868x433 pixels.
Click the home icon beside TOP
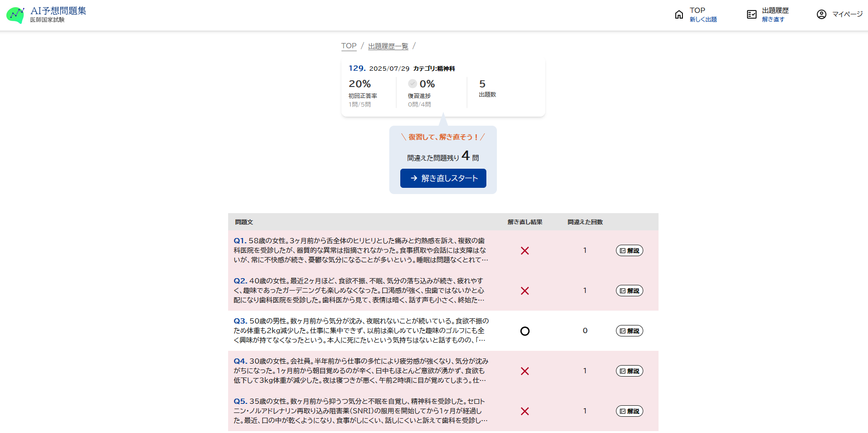click(x=679, y=14)
